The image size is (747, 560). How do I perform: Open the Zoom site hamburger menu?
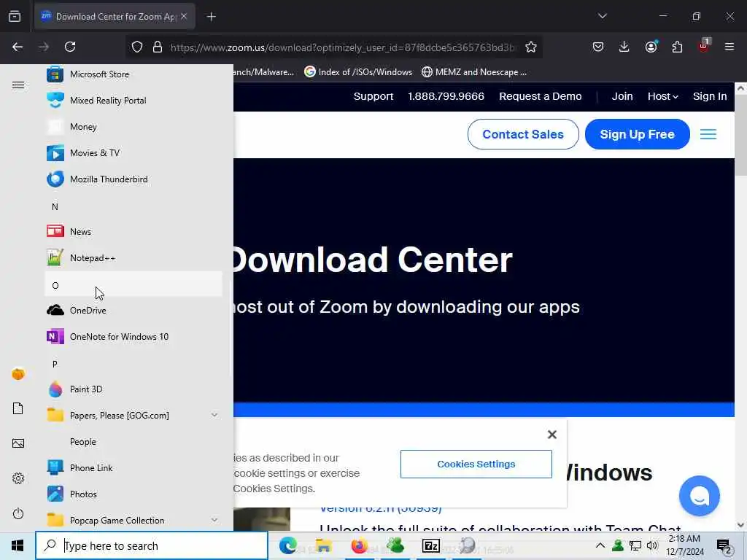pos(708,134)
